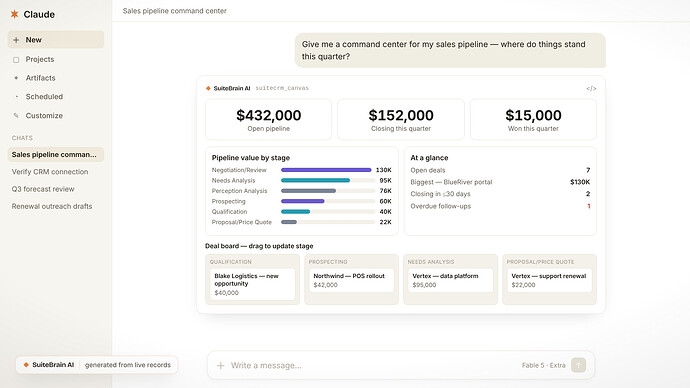Click the Claude starburst logo icon

coord(15,14)
